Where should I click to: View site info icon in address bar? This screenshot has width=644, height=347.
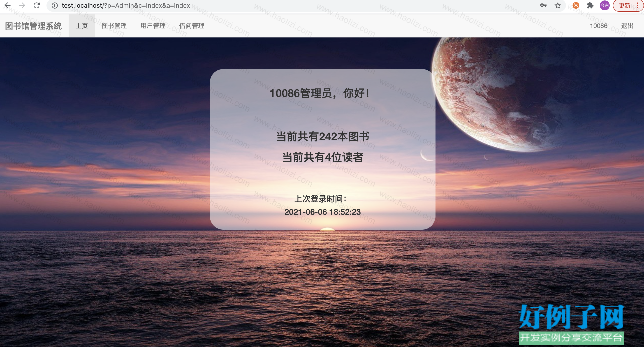[x=55, y=5]
